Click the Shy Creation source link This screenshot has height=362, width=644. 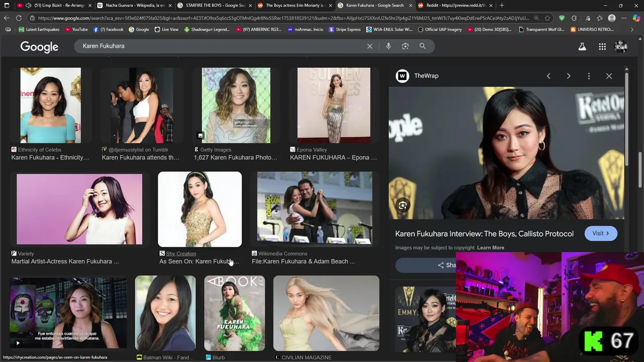(x=181, y=254)
